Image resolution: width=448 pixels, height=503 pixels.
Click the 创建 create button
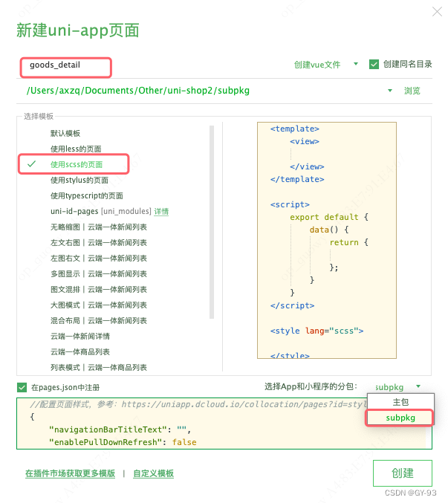coord(403,473)
